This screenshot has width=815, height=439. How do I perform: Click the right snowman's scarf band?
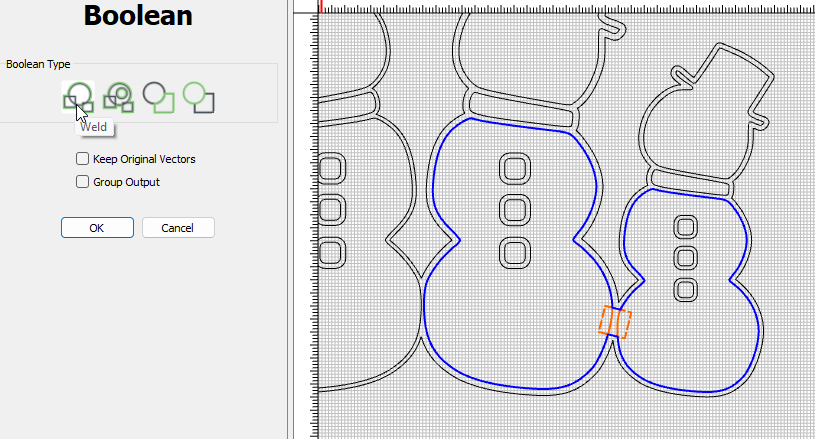pos(691,183)
